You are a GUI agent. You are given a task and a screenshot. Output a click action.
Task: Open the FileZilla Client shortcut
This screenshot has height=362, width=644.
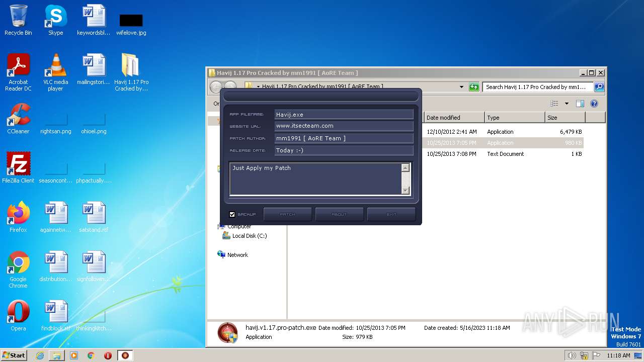tap(18, 167)
